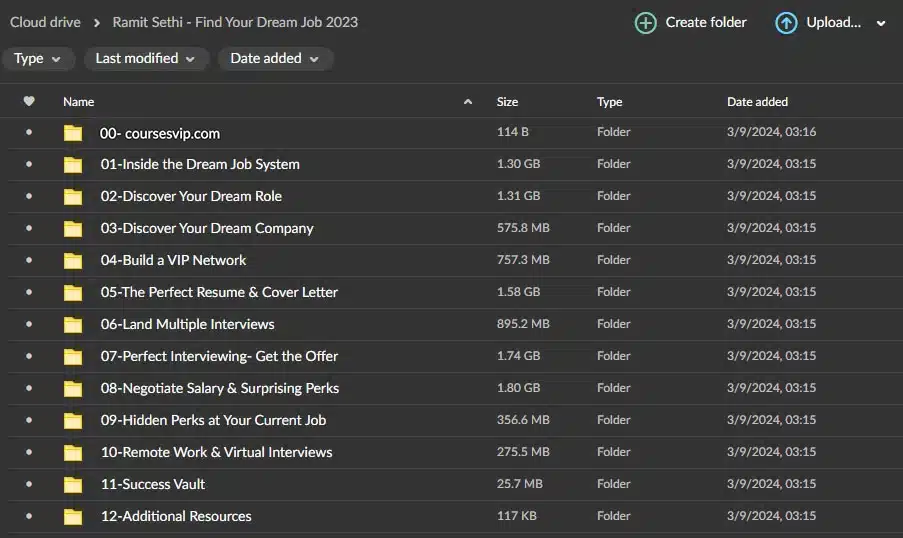Open the 09-Hidden Perks folder icon
The height and width of the screenshot is (538, 903).
pyautogui.click(x=73, y=421)
